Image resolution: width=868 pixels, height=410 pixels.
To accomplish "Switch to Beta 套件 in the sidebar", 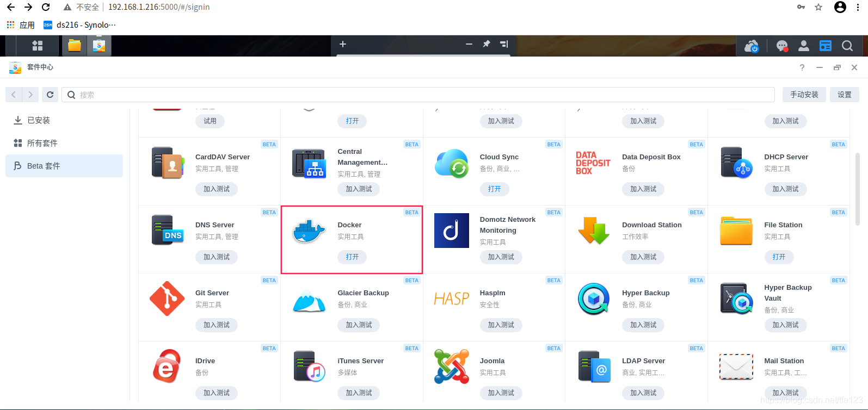I will pos(44,166).
